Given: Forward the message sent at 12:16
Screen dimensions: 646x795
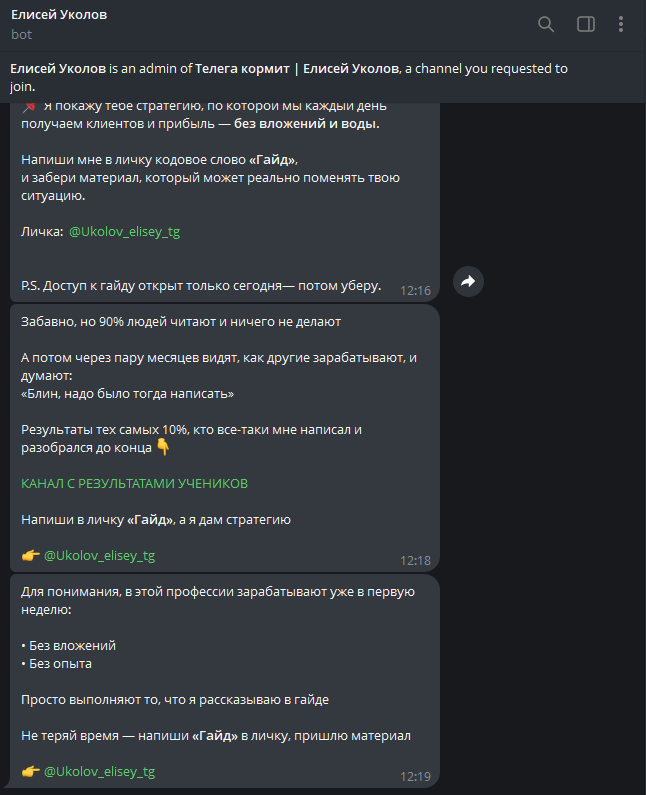Looking at the screenshot, I should pyautogui.click(x=468, y=282).
